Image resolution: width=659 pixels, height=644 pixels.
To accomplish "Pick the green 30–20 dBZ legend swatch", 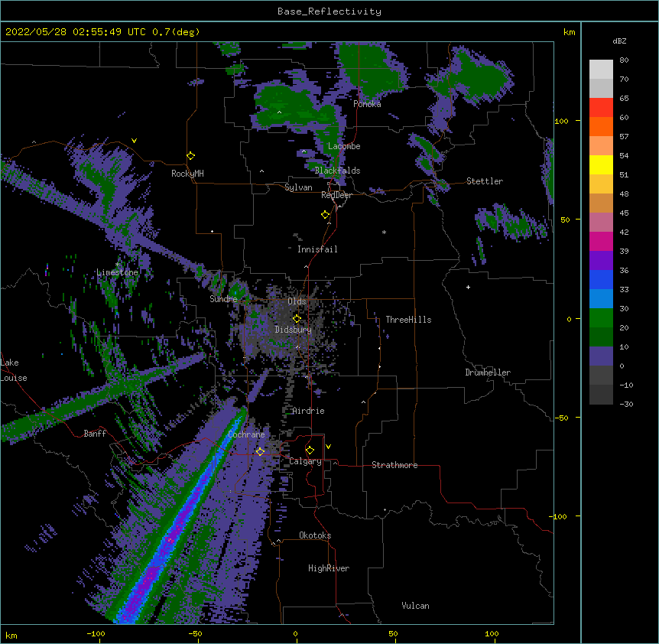I will 601,318.
